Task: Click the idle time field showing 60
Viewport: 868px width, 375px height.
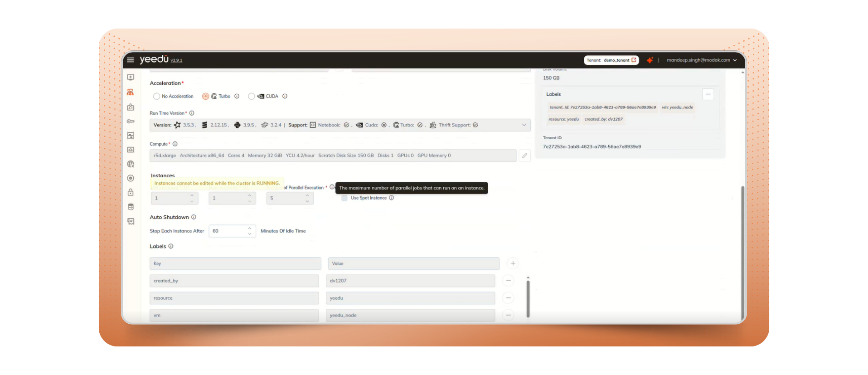Action: (x=232, y=231)
